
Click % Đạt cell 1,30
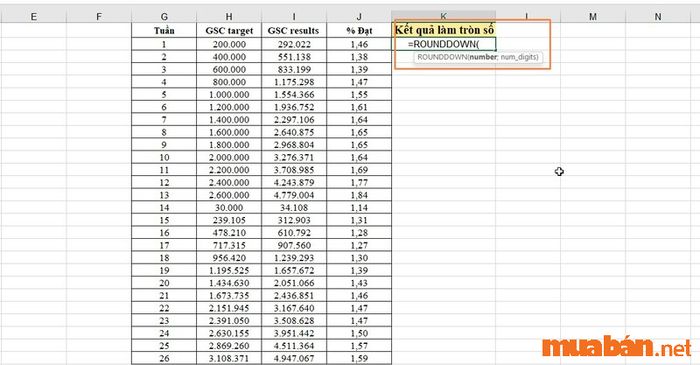point(359,258)
